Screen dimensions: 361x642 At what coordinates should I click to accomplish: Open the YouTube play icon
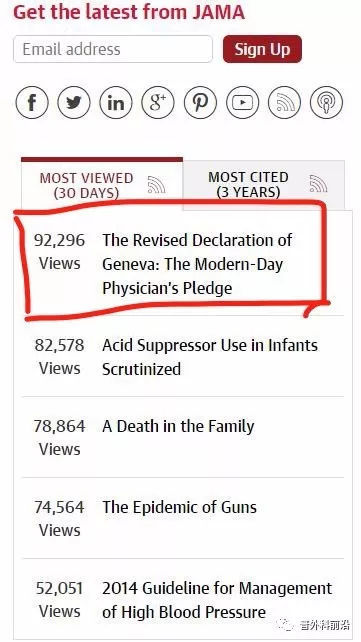(242, 102)
